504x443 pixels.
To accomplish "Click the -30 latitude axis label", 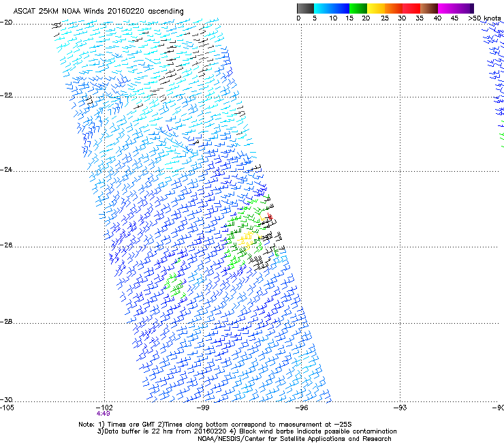I will click(x=6, y=400).
